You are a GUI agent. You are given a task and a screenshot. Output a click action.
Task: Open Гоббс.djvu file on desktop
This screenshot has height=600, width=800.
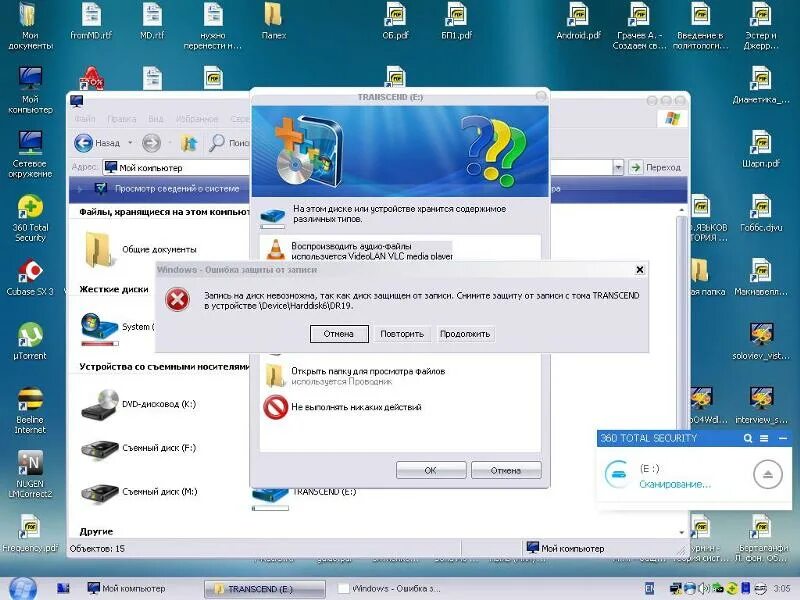(761, 213)
